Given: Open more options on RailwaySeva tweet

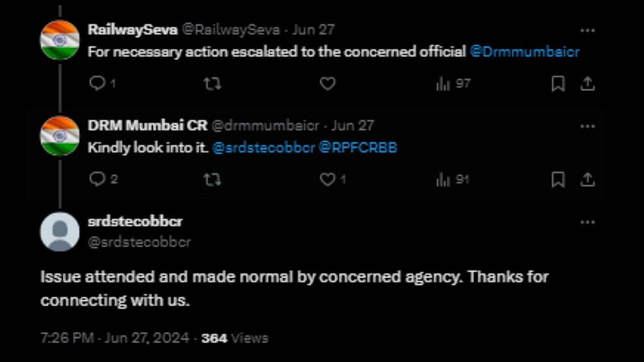Looking at the screenshot, I should click(x=588, y=31).
